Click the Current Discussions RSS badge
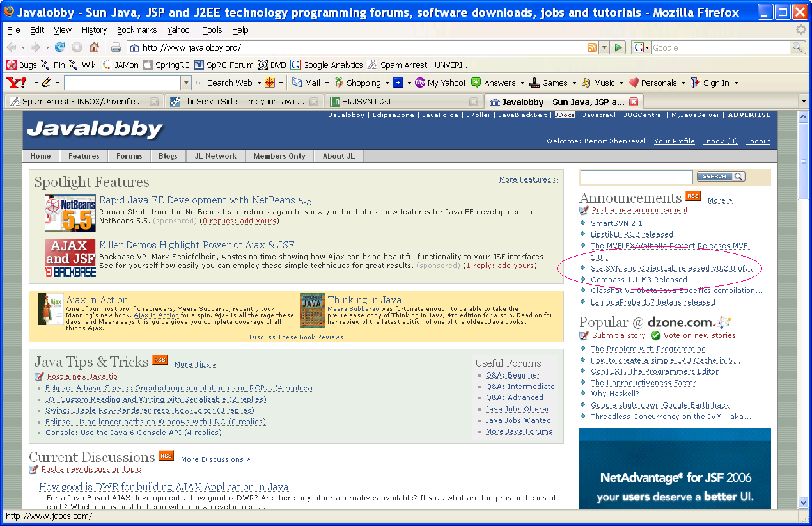The width and height of the screenshot is (812, 526). tap(166, 455)
